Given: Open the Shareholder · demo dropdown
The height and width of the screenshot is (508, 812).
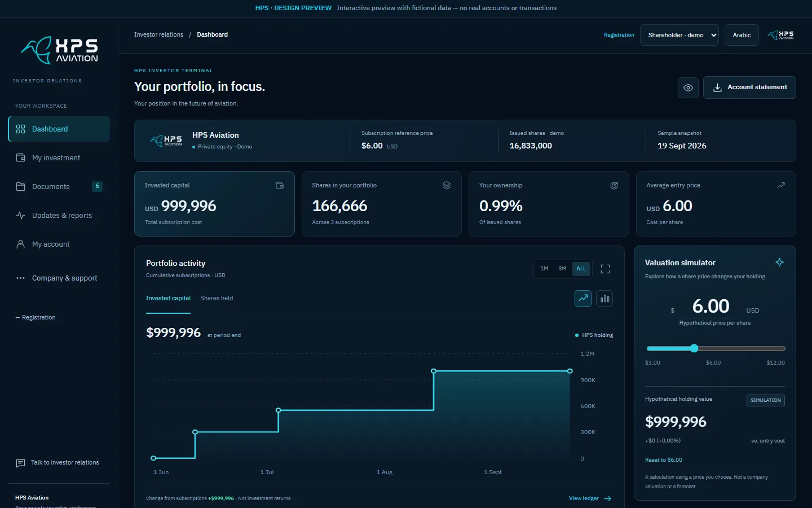Looking at the screenshot, I should point(679,35).
